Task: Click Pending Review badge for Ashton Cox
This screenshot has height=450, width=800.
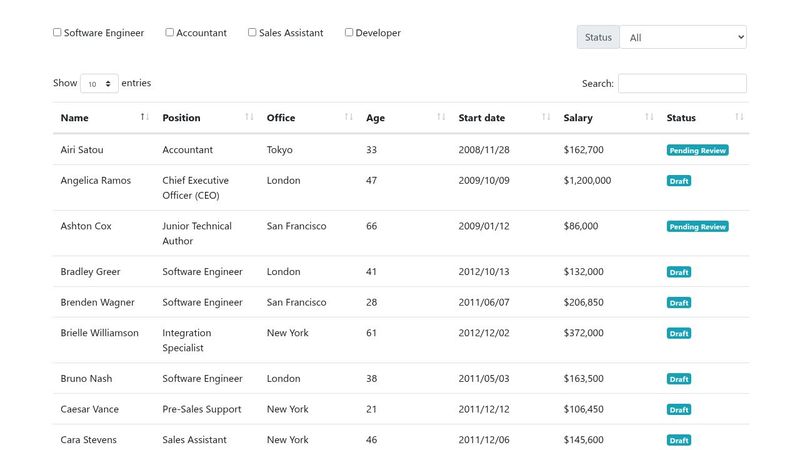Action: pos(697,227)
